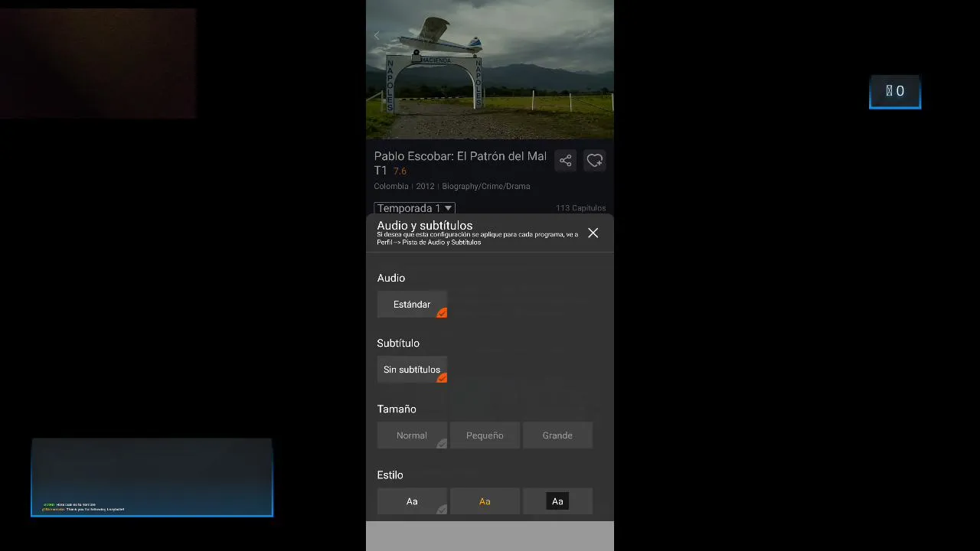Click the counter box showing 0
Image resolution: width=980 pixels, height=551 pixels.
pos(895,92)
